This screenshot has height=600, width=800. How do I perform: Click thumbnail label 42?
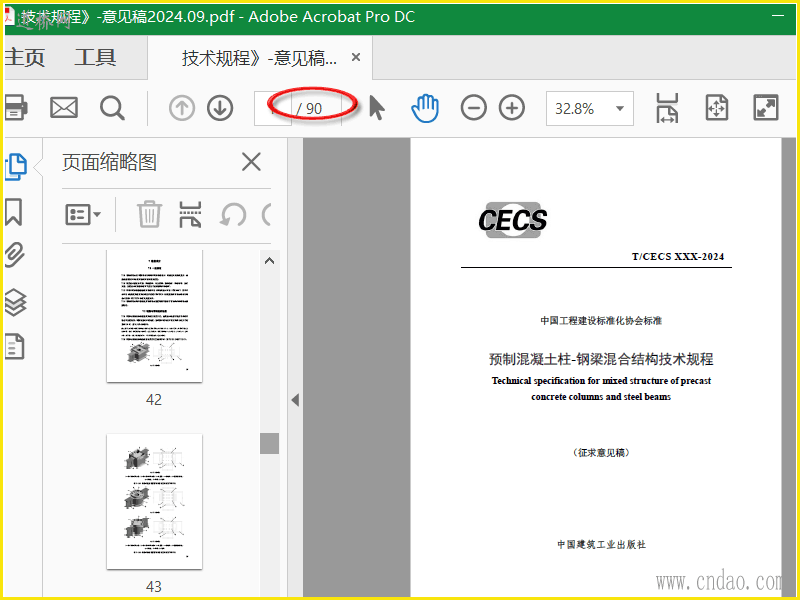click(x=154, y=399)
